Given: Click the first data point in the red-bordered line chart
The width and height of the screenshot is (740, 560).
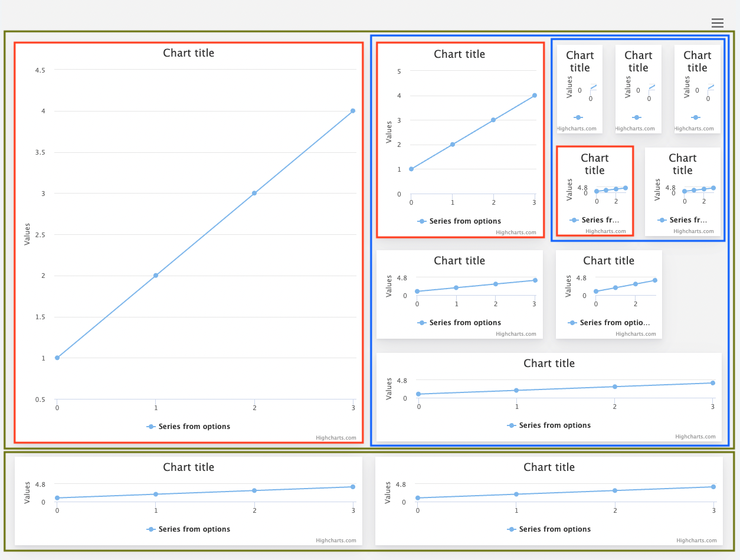Looking at the screenshot, I should click(411, 169).
